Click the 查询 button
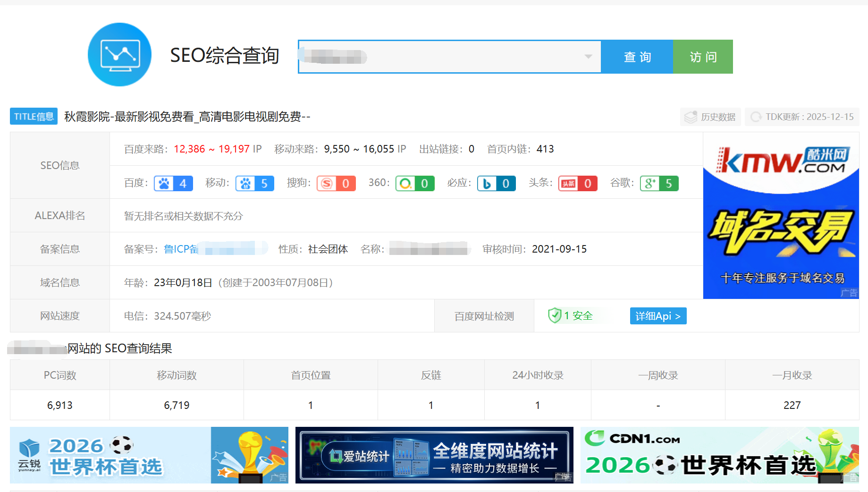The image size is (868, 492). point(637,57)
